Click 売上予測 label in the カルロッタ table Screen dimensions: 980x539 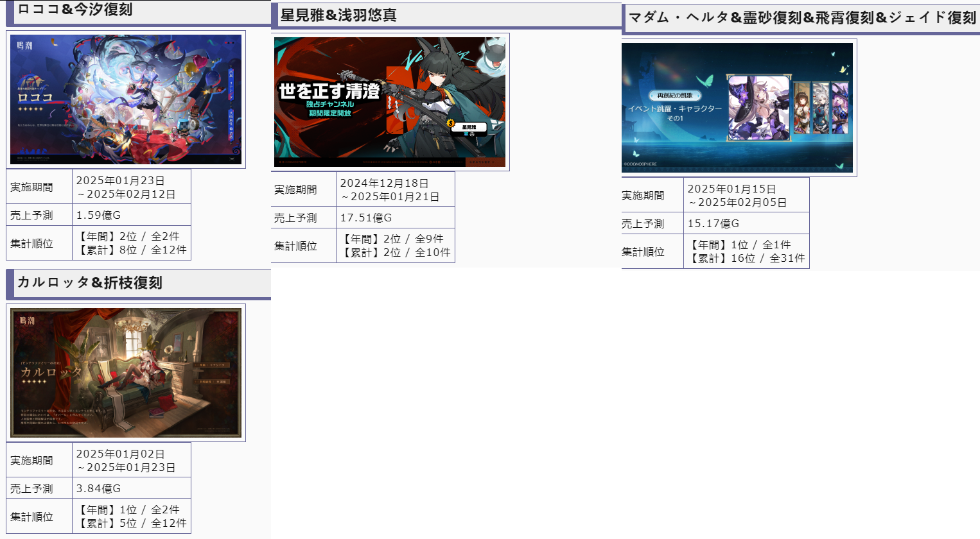[31, 489]
